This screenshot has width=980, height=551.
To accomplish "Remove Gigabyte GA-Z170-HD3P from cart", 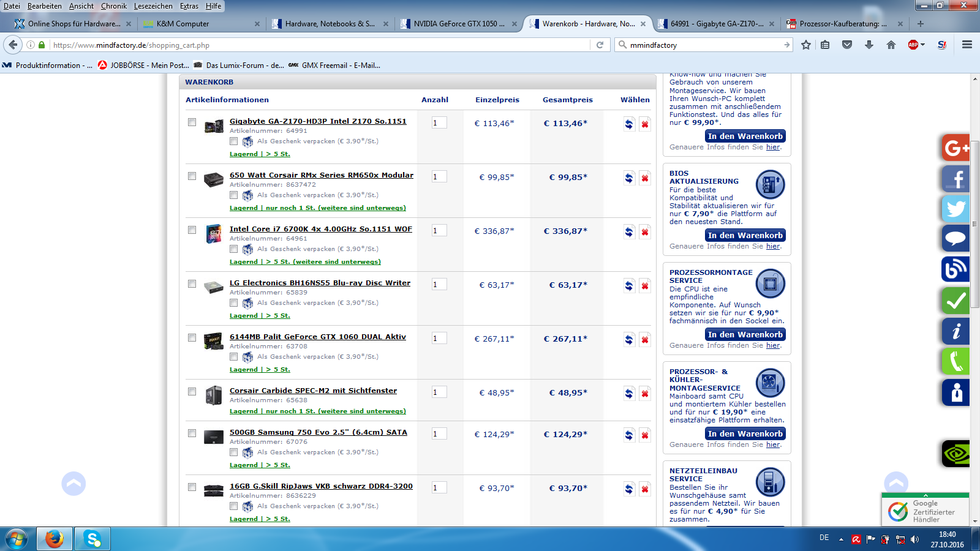I will pyautogui.click(x=645, y=124).
